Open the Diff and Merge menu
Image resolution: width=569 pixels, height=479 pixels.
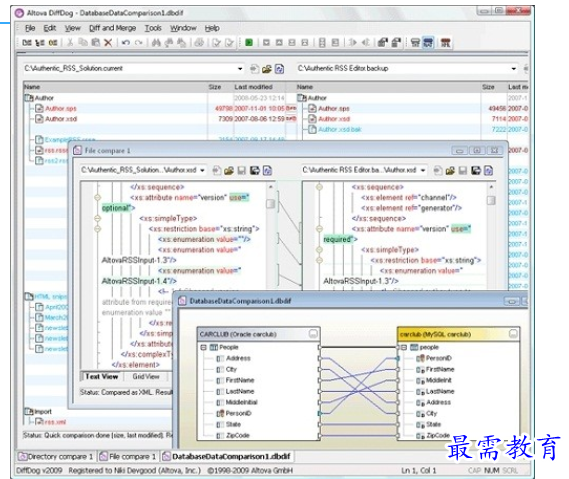pyautogui.click(x=112, y=28)
